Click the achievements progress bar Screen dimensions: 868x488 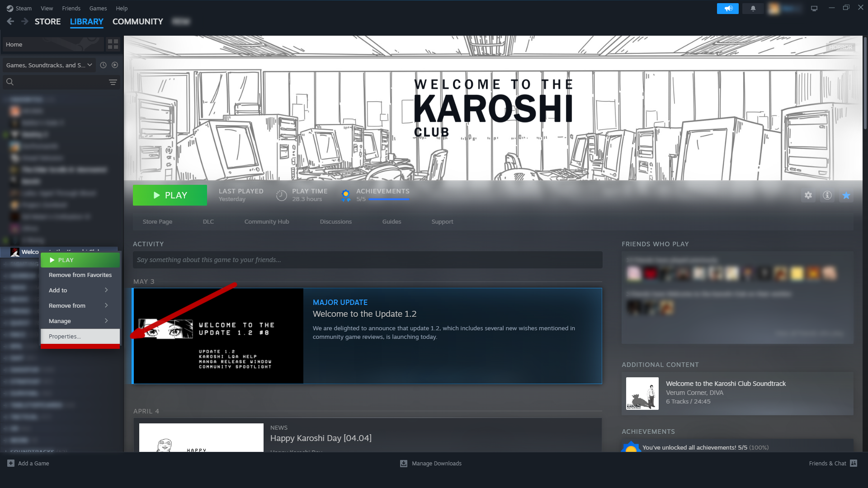click(388, 199)
